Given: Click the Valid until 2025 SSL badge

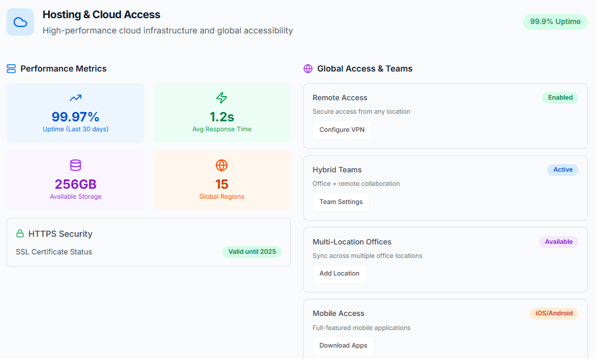Looking at the screenshot, I should click(252, 252).
